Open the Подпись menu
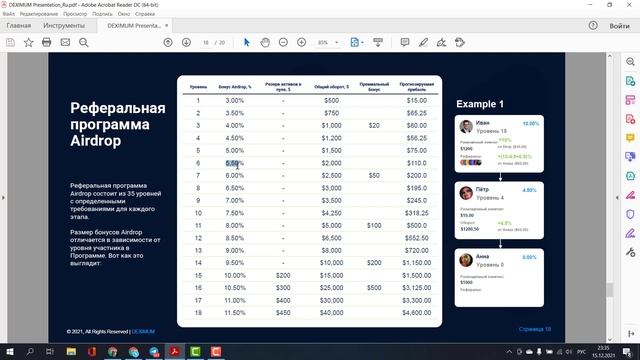The width and height of the screenshot is (640, 360). [102, 14]
